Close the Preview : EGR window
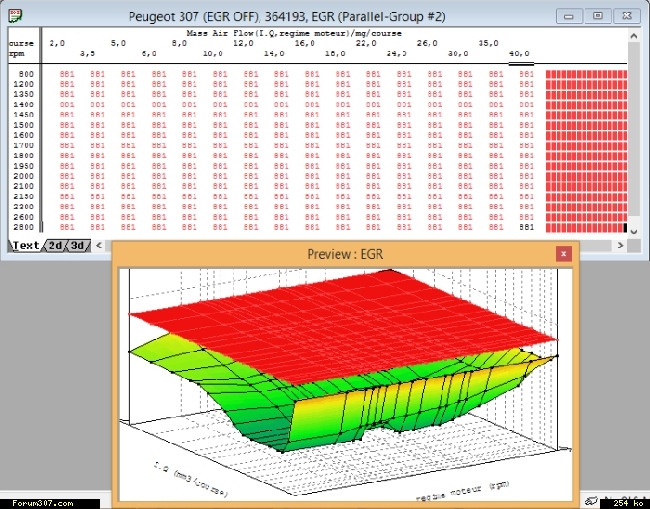This screenshot has width=650, height=509. (564, 254)
